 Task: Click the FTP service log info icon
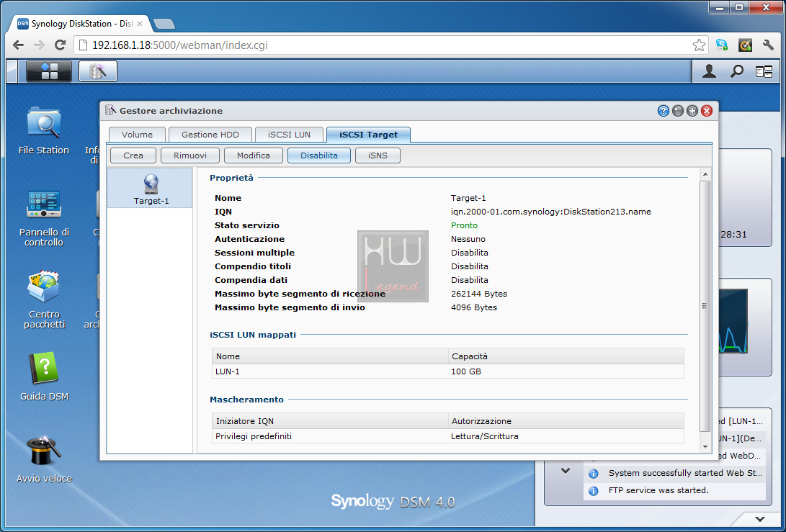coord(593,491)
